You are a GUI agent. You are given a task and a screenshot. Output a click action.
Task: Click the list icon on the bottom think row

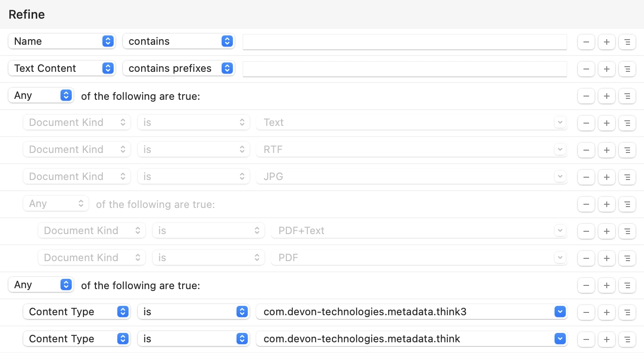[x=627, y=339]
